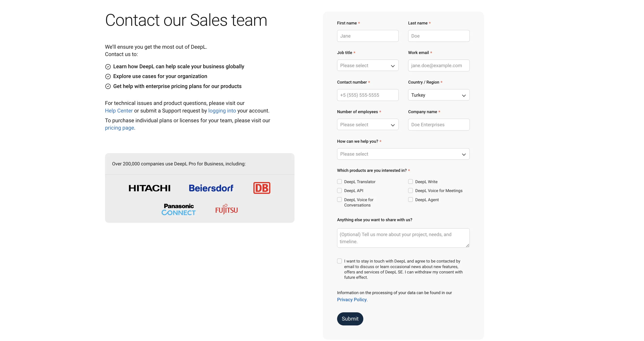The width and height of the screenshot is (644, 341).
Task: Expand the 'How can we help you?' dropdown
Action: pyautogui.click(x=403, y=154)
